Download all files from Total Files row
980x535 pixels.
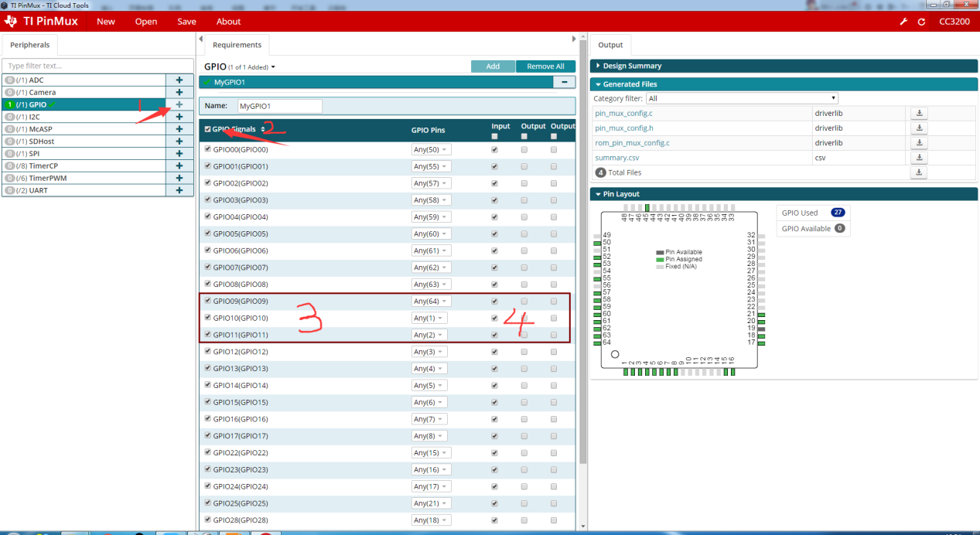(919, 172)
